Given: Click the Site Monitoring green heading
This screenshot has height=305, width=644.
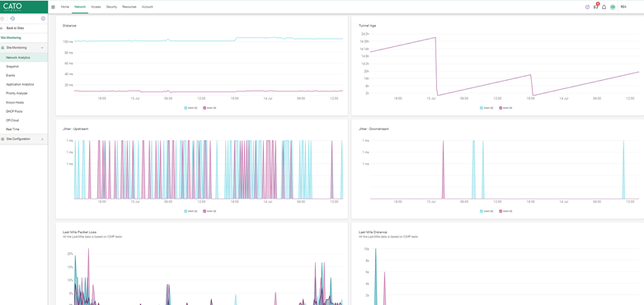Looking at the screenshot, I should [x=11, y=38].
